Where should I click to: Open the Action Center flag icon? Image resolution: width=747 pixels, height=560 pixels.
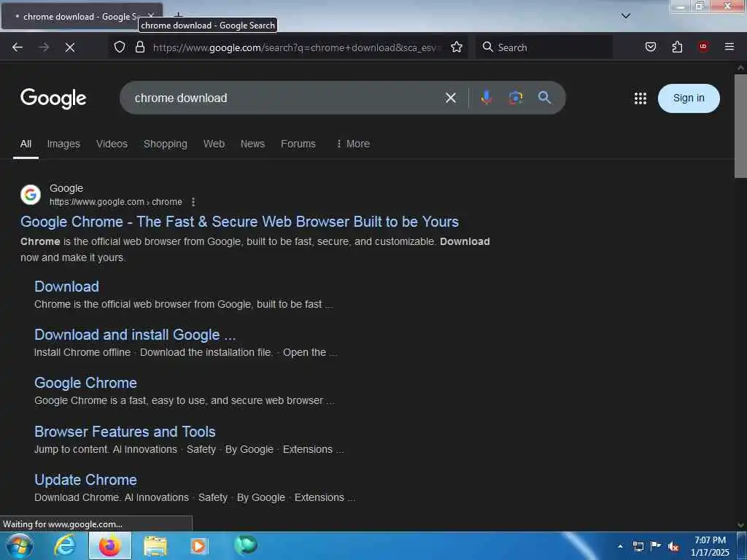(656, 546)
